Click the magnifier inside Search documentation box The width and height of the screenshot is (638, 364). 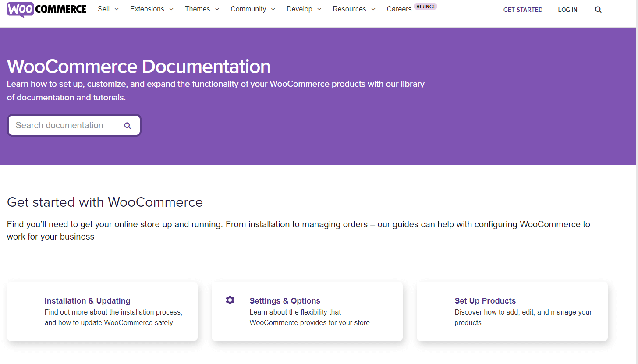(128, 126)
